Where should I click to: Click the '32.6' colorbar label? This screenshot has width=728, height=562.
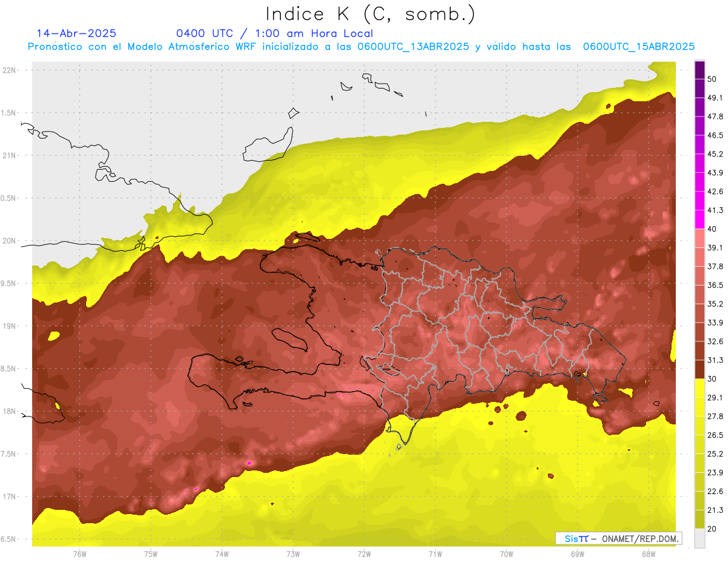[715, 341]
